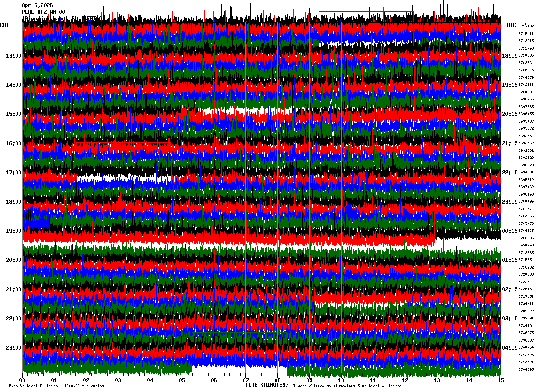The height and width of the screenshot is (392, 536).
Task: Click the 'PLAL HHZ NM 00' station label
Action: pyautogui.click(x=43, y=12)
